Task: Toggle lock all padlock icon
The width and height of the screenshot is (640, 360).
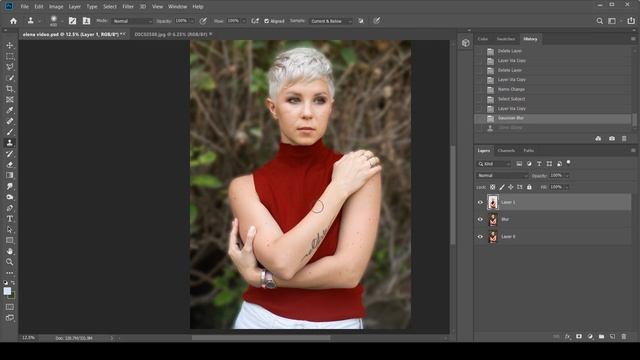Action: (x=529, y=187)
